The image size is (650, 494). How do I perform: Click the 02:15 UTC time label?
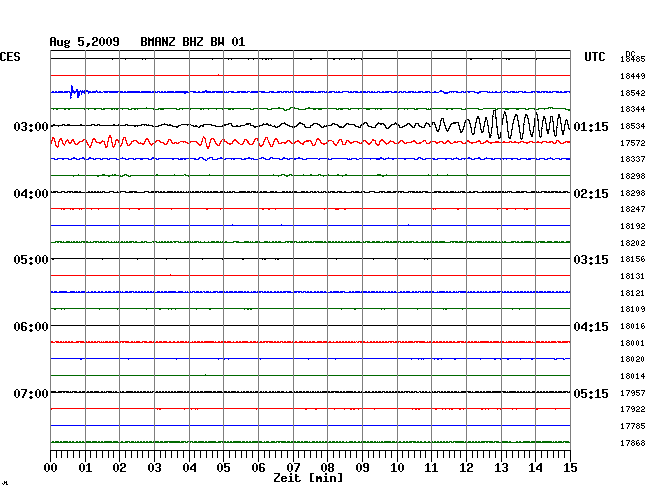pyautogui.click(x=591, y=194)
